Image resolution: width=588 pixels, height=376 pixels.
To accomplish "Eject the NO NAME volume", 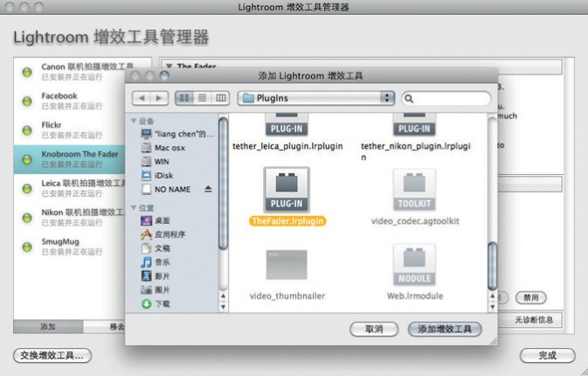I will tap(208, 189).
